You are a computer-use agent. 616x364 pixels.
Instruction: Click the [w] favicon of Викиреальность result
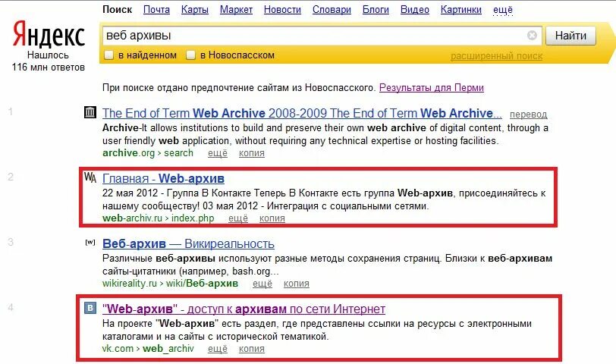[x=90, y=242]
